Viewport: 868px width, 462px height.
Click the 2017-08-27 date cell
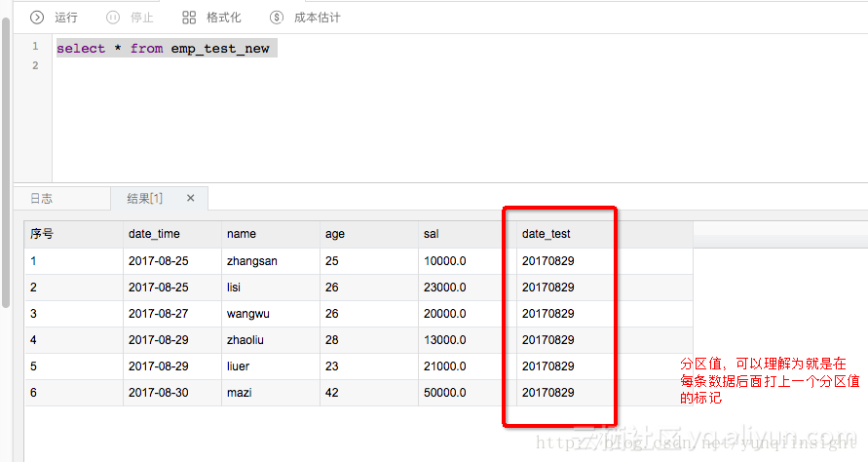point(172,314)
